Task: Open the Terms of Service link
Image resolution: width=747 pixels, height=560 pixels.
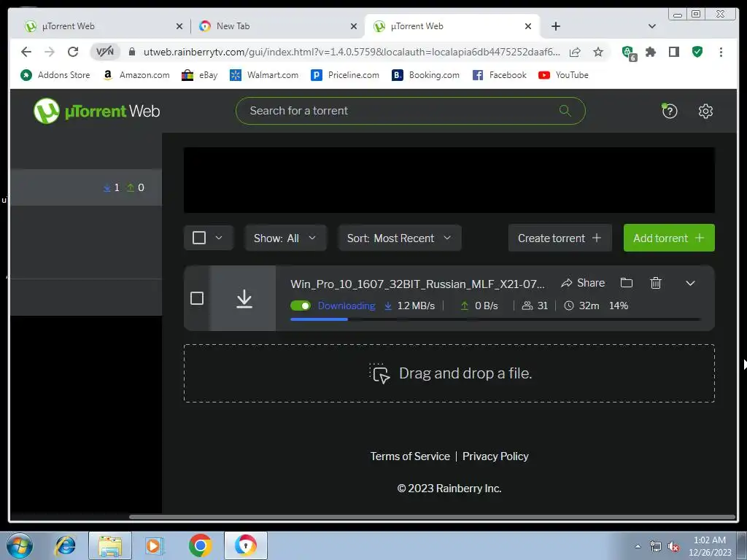Action: pos(410,456)
